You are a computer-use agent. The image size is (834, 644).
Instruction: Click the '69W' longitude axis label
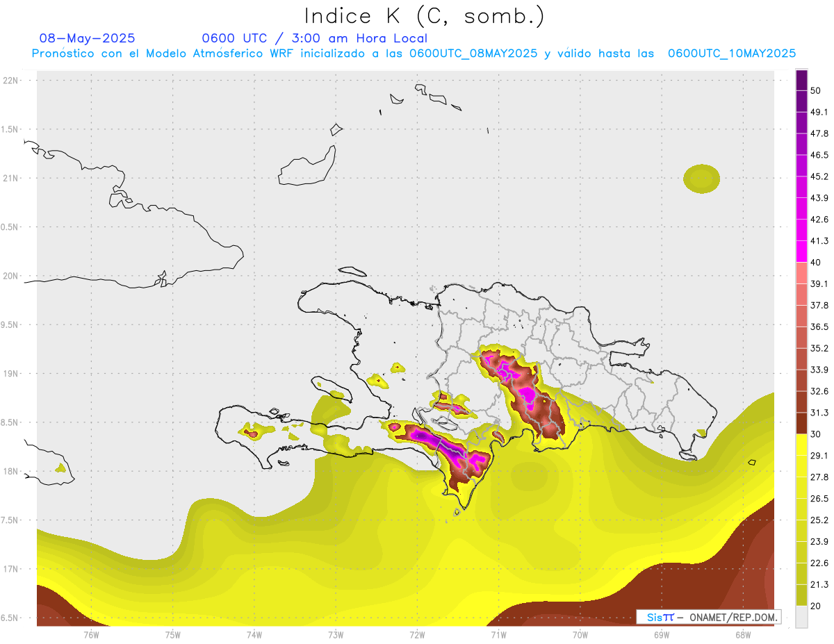(x=662, y=634)
